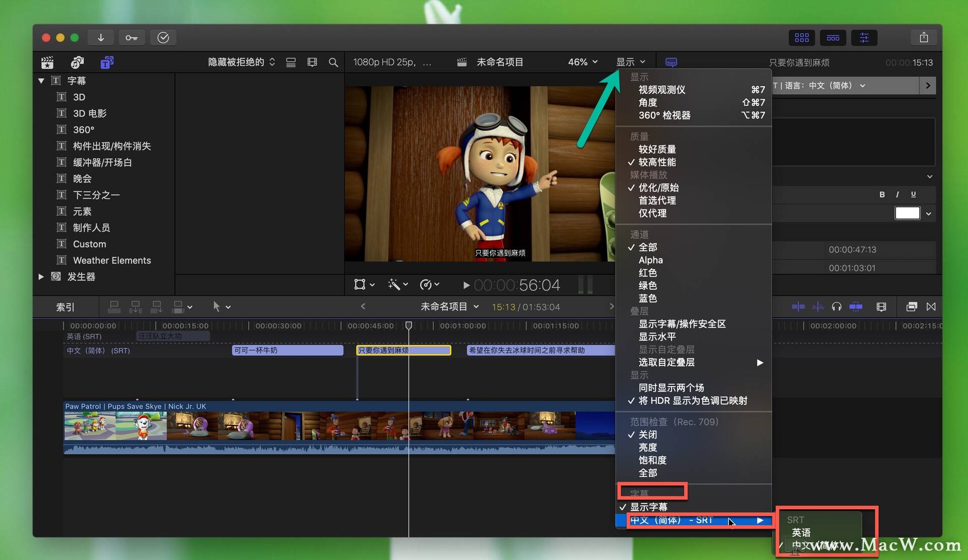968x560 pixels.
Task: Select the Titles and Generators sidebar icon
Action: pos(106,62)
